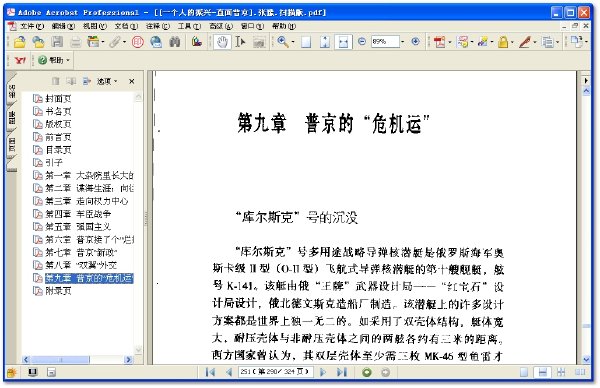Open the 注释 menu
Image resolution: width=600 pixels, height=388 pixels.
[158, 26]
